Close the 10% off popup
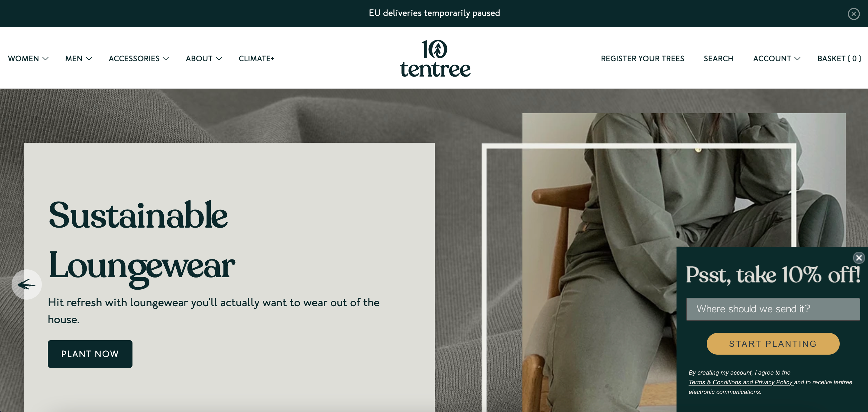The width and height of the screenshot is (868, 412). coord(859,258)
